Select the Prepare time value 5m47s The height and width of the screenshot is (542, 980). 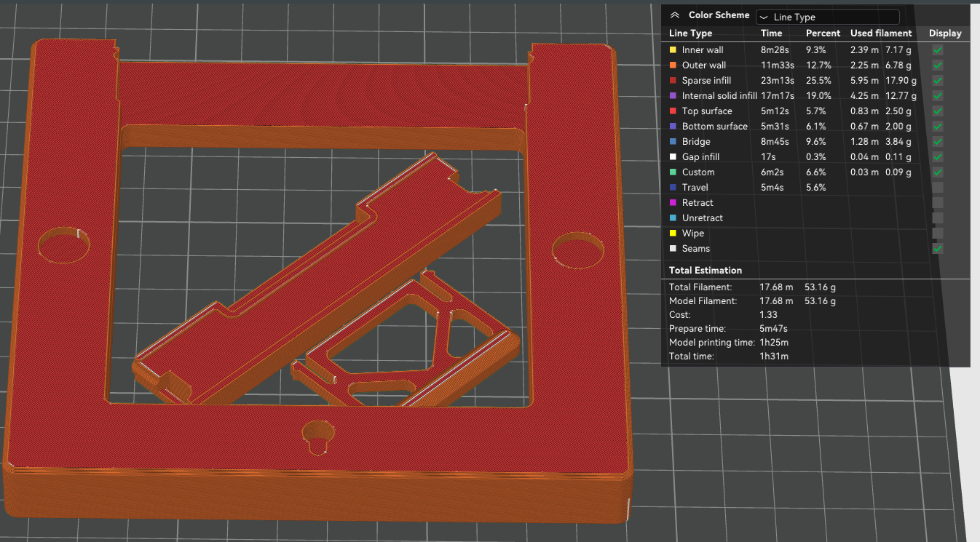[x=773, y=329]
